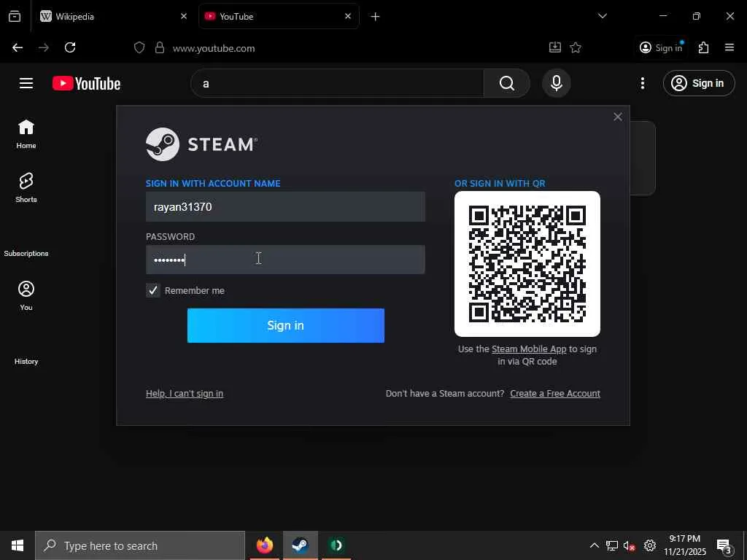Click the Steam account name field
The image size is (747, 560).
pyautogui.click(x=285, y=206)
